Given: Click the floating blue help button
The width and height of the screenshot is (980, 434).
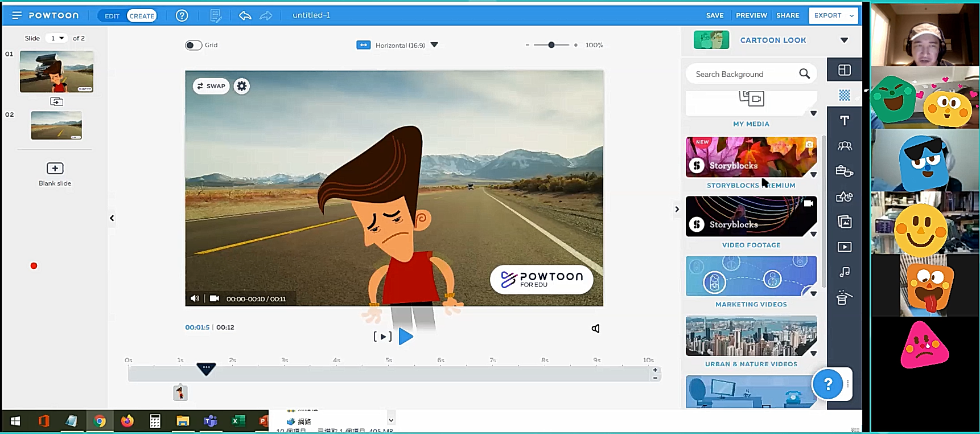Looking at the screenshot, I should tap(828, 384).
